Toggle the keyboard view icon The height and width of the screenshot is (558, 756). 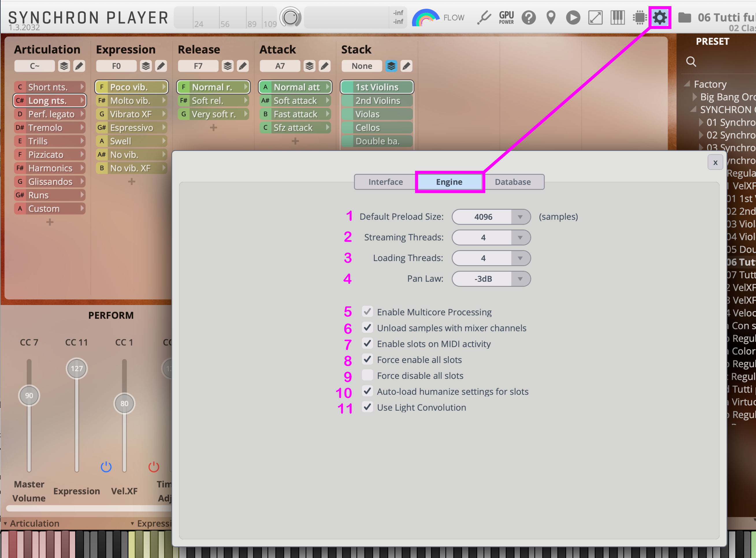point(618,18)
